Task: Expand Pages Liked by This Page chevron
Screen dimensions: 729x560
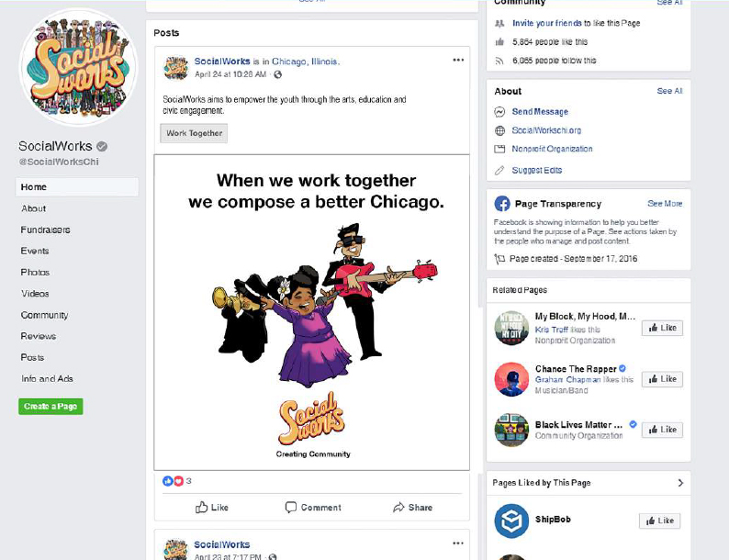Action: (680, 483)
